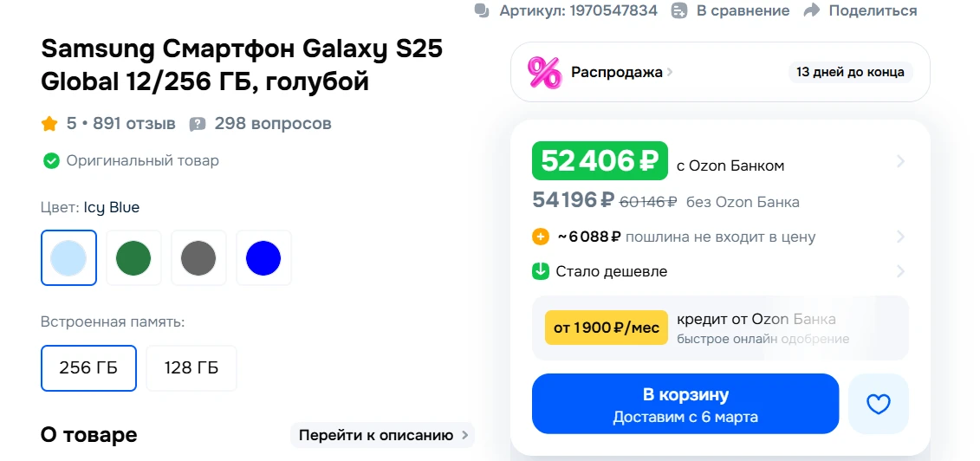Click the orange plus duty icon

click(541, 237)
